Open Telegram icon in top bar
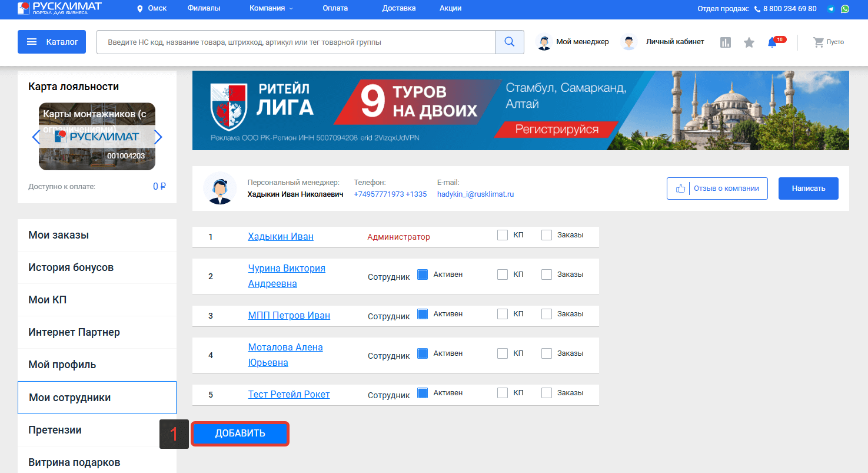Image resolution: width=868 pixels, height=473 pixels. click(x=831, y=9)
